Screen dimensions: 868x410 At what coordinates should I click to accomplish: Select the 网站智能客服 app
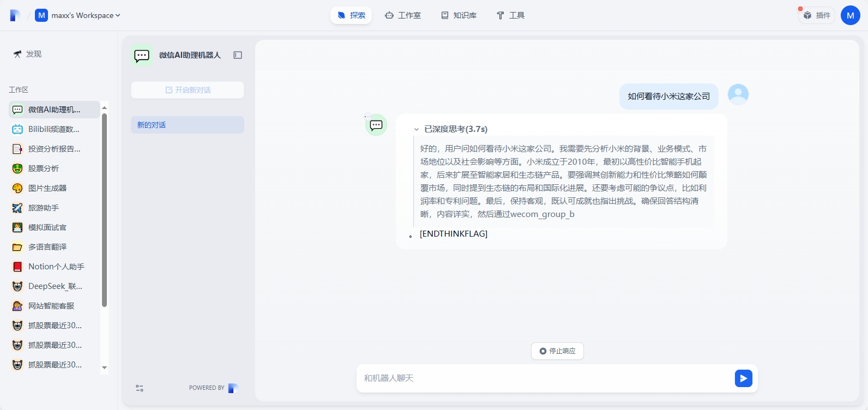tap(55, 306)
